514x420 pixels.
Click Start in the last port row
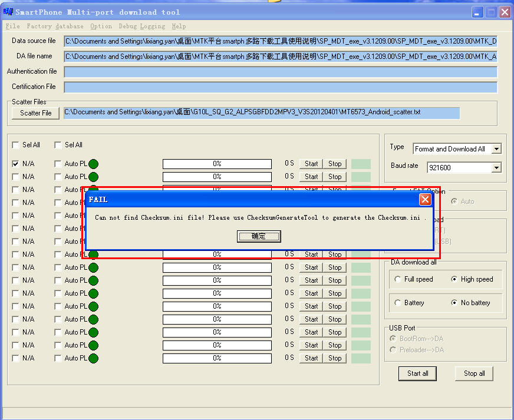(x=311, y=358)
